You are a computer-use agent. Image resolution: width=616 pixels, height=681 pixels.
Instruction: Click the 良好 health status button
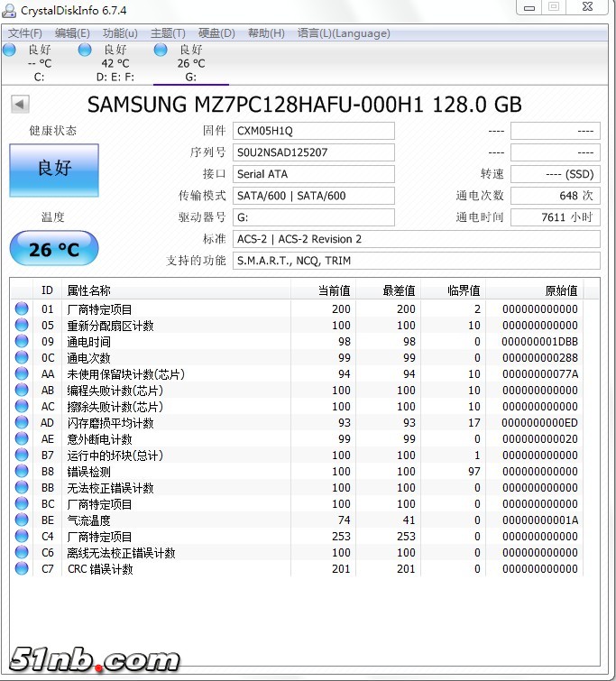point(53,169)
